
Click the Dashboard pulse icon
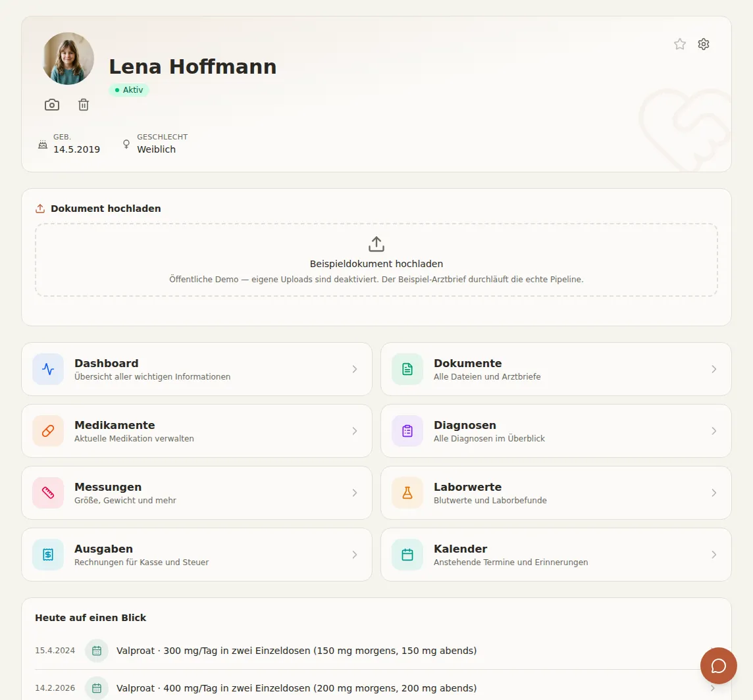(x=48, y=369)
